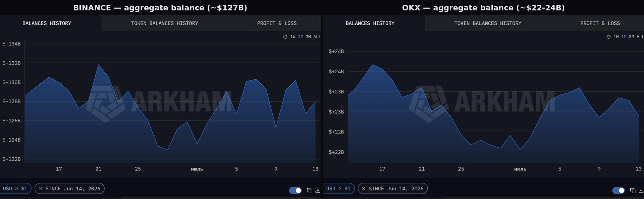
Task: Copy the OKX balance chart via copy icon
Action: pos(633,191)
